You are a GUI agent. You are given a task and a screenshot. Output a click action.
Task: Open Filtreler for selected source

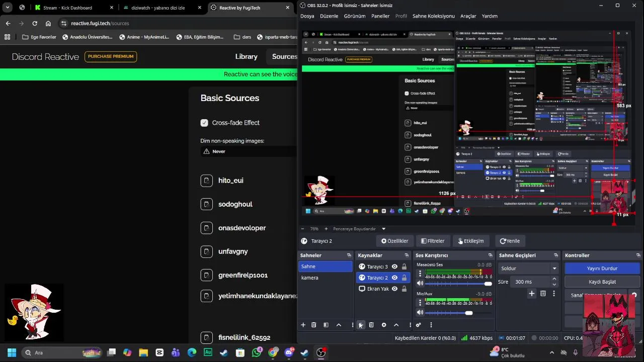click(433, 241)
